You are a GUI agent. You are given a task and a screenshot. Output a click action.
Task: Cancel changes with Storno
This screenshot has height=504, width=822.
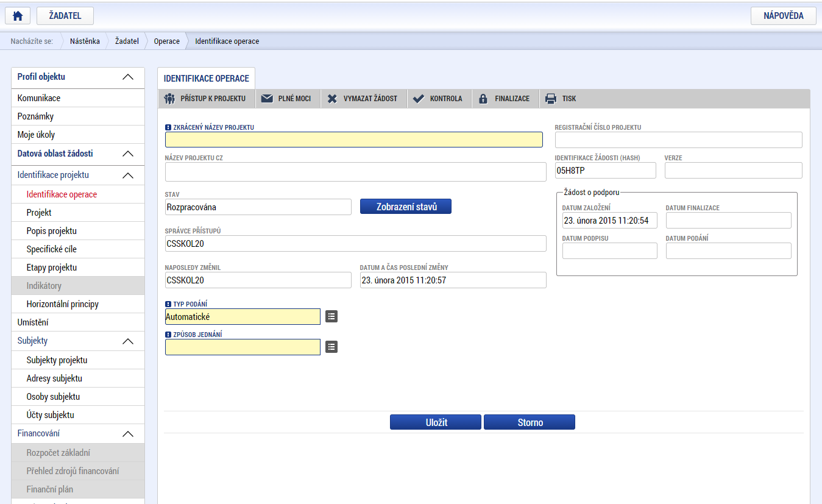530,422
